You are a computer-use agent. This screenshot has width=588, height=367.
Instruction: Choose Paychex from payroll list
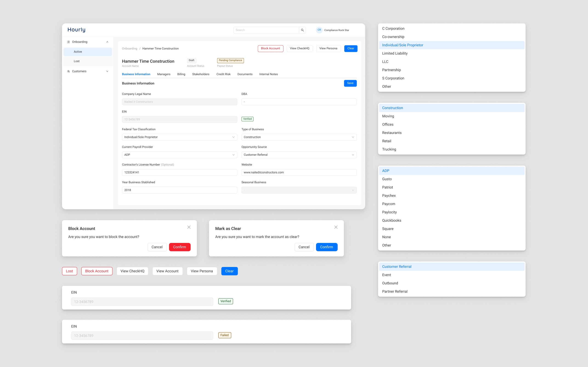click(389, 196)
